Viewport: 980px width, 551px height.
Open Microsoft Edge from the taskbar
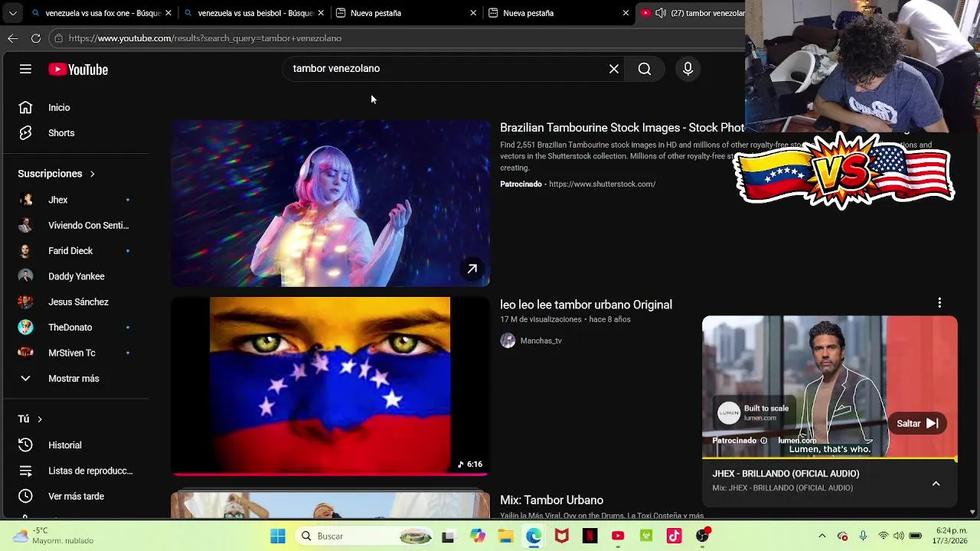click(x=533, y=536)
